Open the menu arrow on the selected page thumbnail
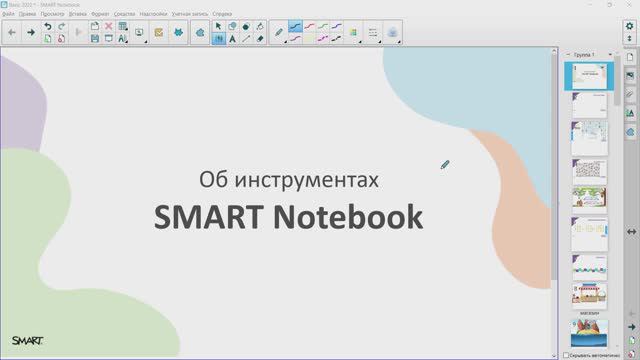The image size is (640, 360). point(602,68)
